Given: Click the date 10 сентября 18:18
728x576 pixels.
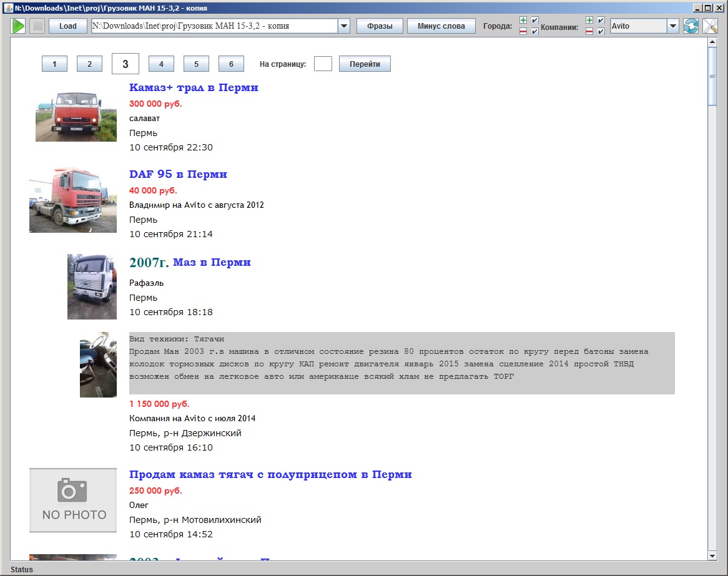Looking at the screenshot, I should (171, 312).
